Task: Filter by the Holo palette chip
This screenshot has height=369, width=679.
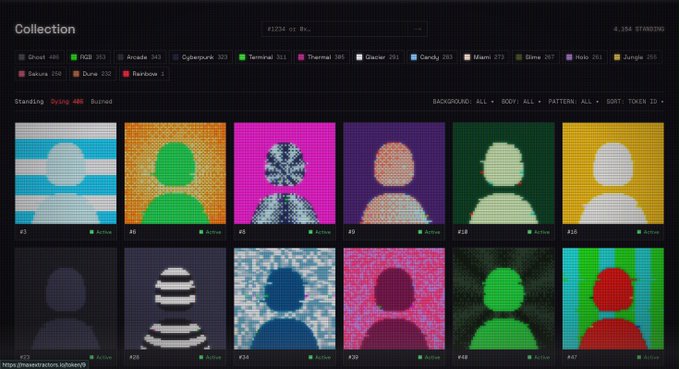Action: pos(584,57)
